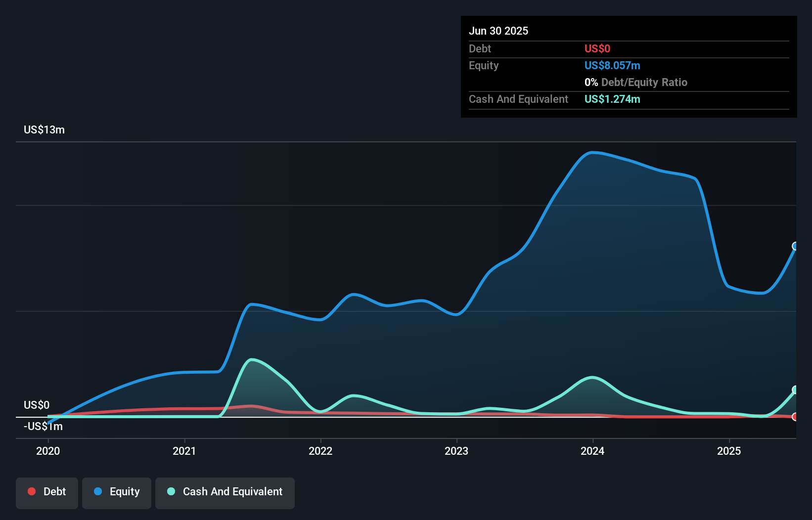Click the teal Cash endpoint marker on chart
This screenshot has height=520, width=812.
[795, 390]
